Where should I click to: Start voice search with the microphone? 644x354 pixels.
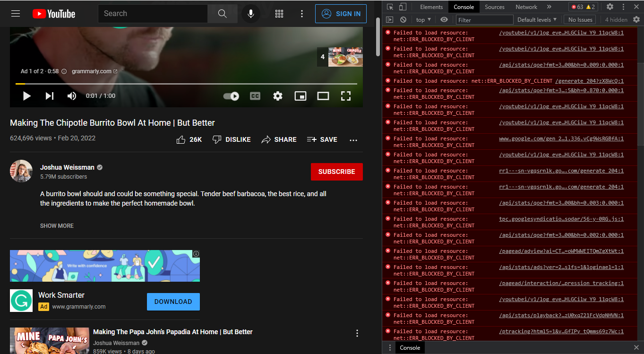[x=251, y=14]
